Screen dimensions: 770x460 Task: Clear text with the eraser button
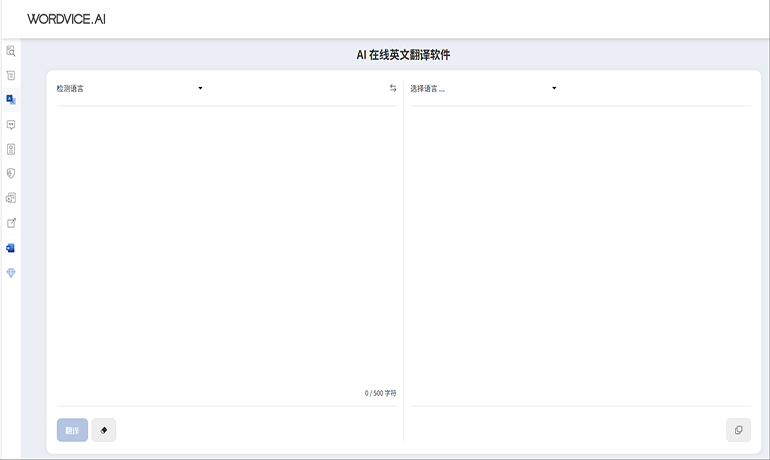pos(104,430)
